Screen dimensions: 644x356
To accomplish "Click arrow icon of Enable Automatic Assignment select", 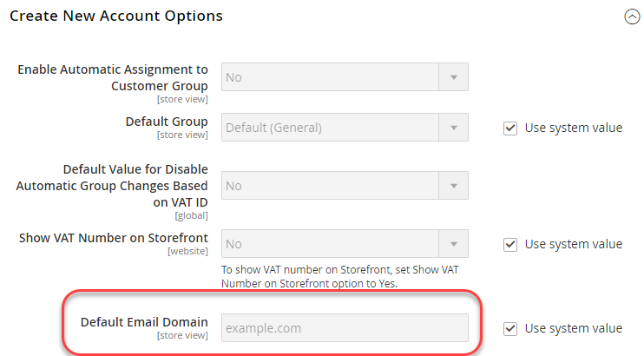I will tap(453, 77).
